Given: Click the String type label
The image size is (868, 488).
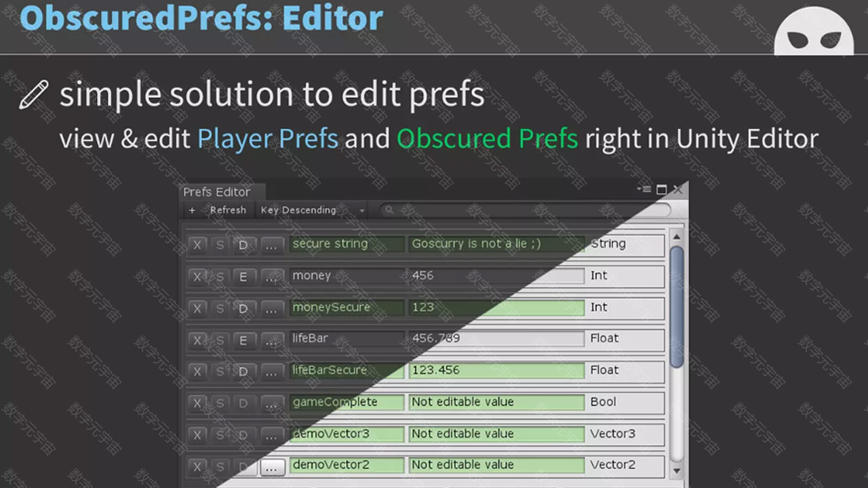Looking at the screenshot, I should [608, 244].
